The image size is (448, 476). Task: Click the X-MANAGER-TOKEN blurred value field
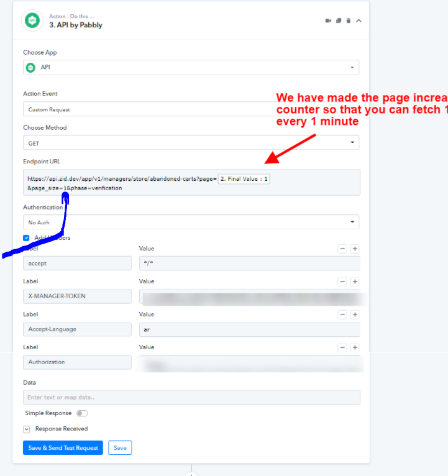click(250, 296)
